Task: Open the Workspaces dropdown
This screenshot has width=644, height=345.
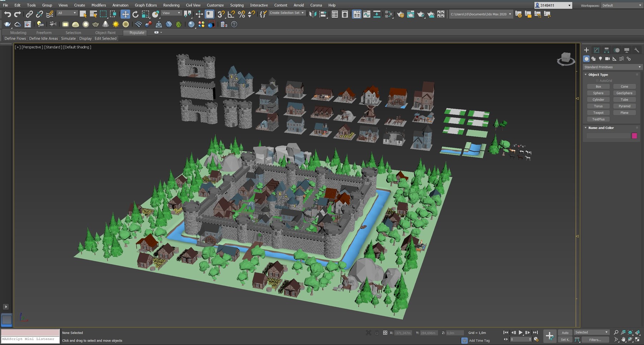Action: coord(621,5)
